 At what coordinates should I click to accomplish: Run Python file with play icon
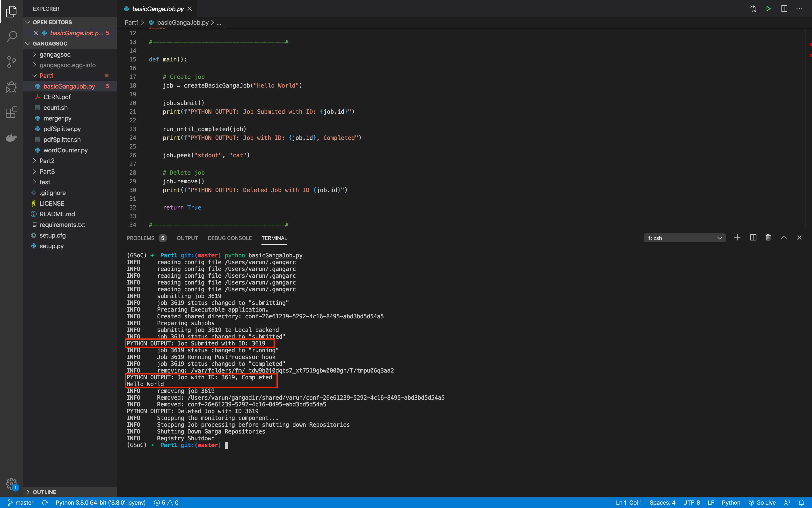[768, 9]
